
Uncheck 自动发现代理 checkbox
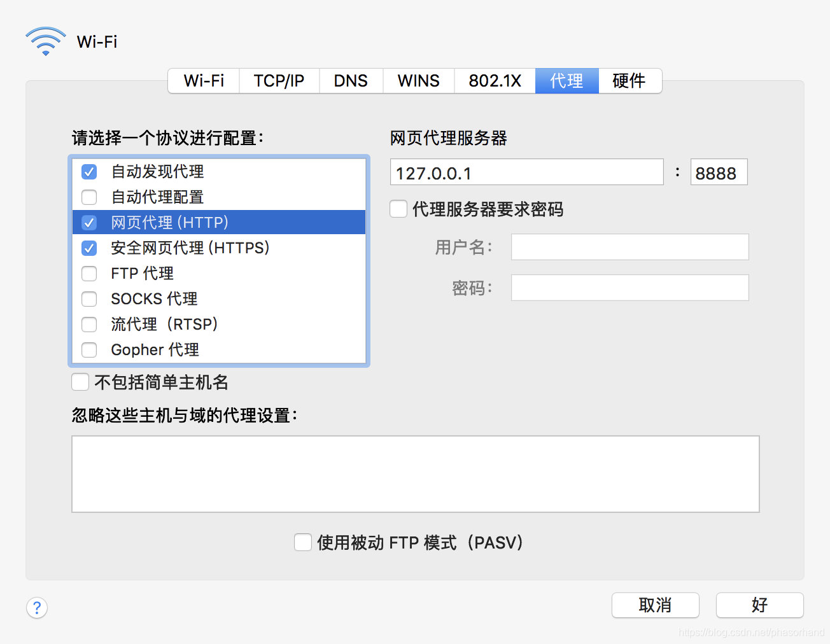pyautogui.click(x=89, y=172)
